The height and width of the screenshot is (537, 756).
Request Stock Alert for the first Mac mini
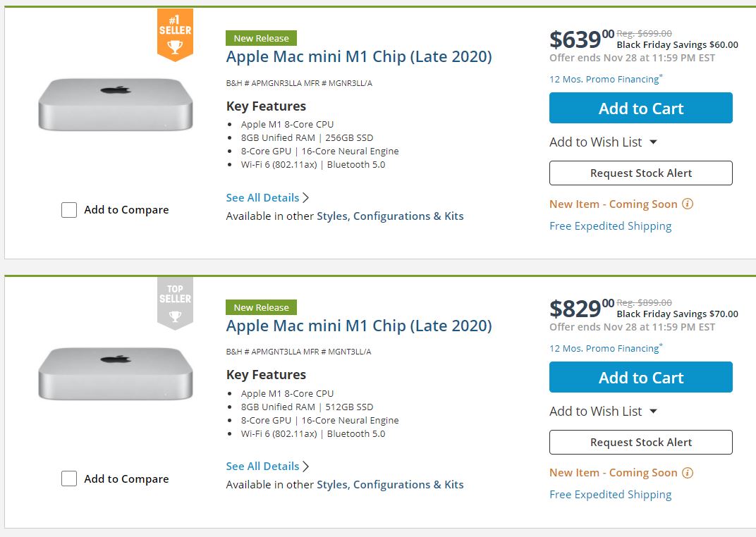[x=640, y=173]
